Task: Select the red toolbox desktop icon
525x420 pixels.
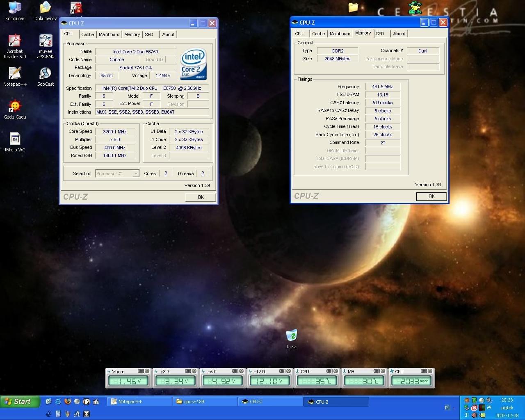Action: point(76,7)
